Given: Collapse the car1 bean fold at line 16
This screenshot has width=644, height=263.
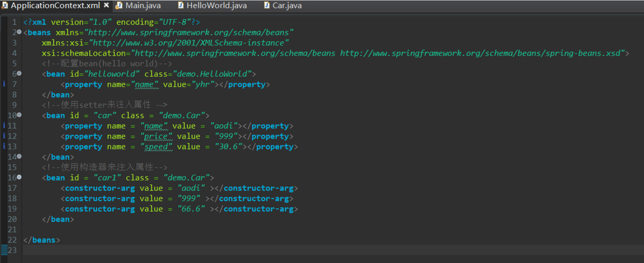Looking at the screenshot, I should [19, 177].
